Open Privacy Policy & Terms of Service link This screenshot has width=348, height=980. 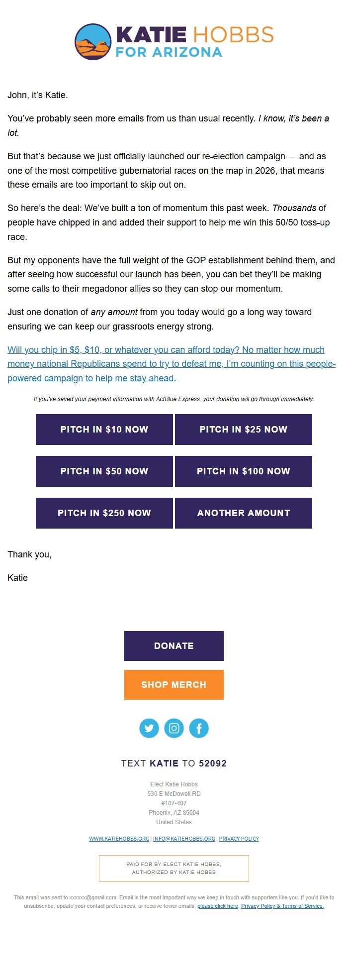pyautogui.click(x=282, y=906)
